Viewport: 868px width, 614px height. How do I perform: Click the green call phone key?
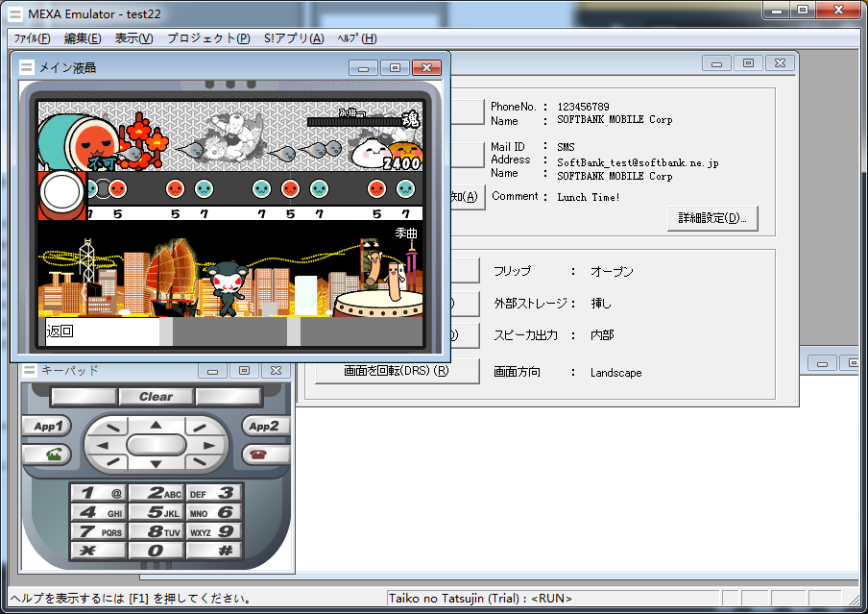[48, 454]
